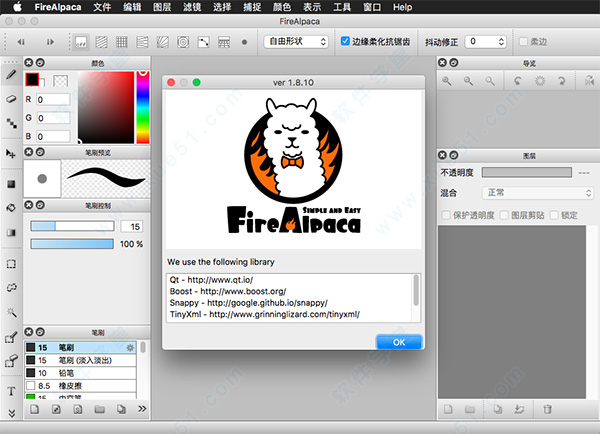Click OK in the version dialog
600x434 pixels.
coord(399,342)
